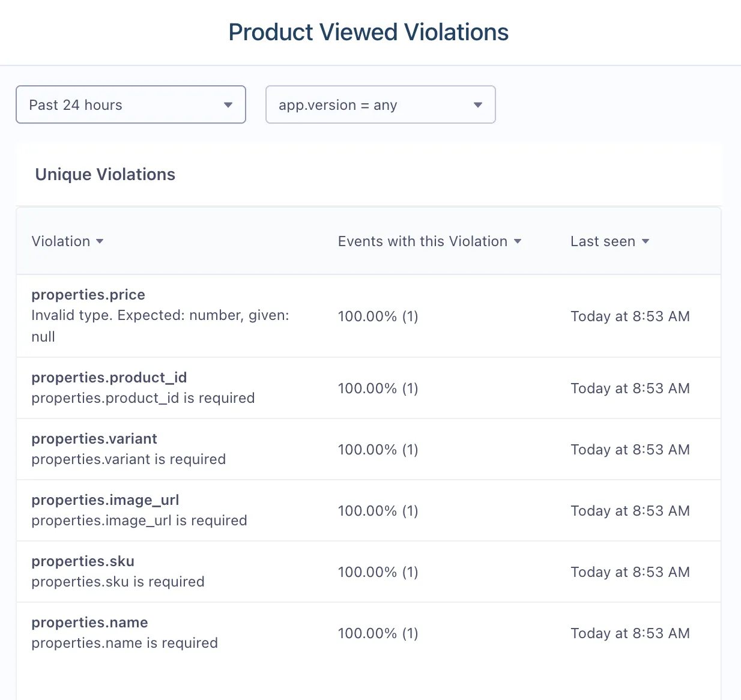Click the last seen time for properties.price
This screenshot has width=741, height=700.
point(630,316)
